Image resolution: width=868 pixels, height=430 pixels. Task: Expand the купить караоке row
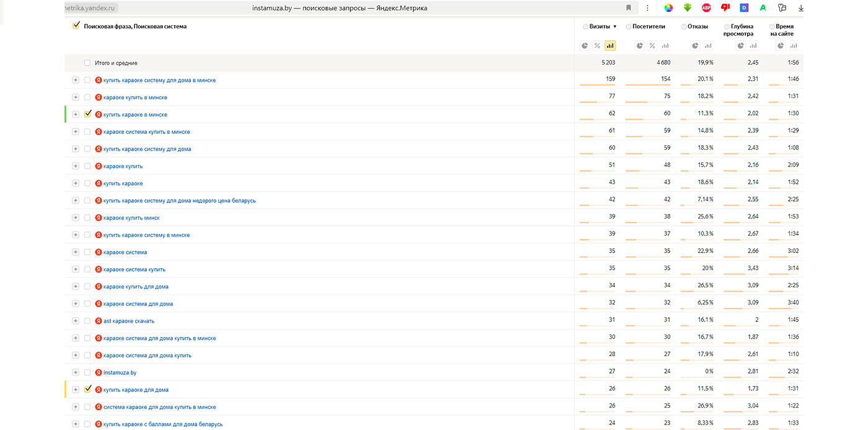pos(76,183)
